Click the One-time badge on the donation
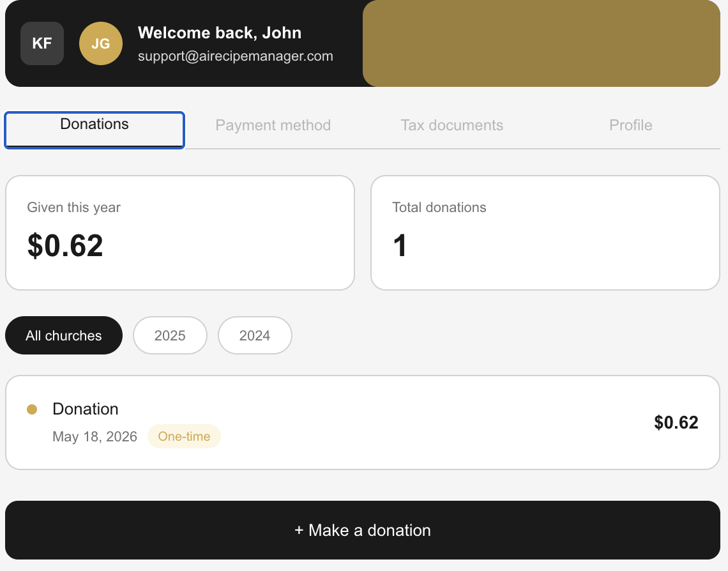The image size is (728, 571). tap(184, 436)
